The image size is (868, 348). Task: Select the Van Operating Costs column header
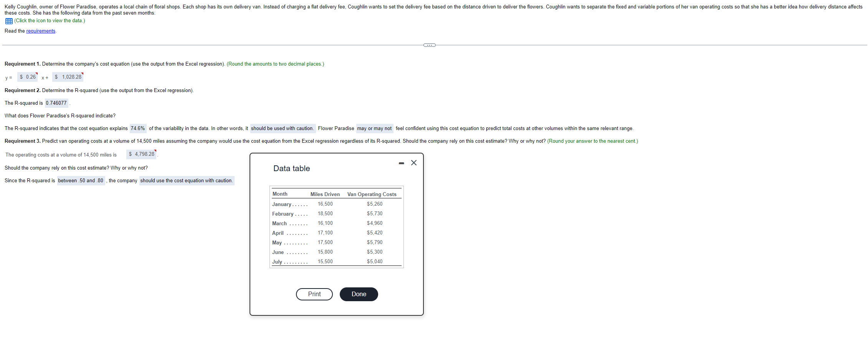pyautogui.click(x=372, y=195)
